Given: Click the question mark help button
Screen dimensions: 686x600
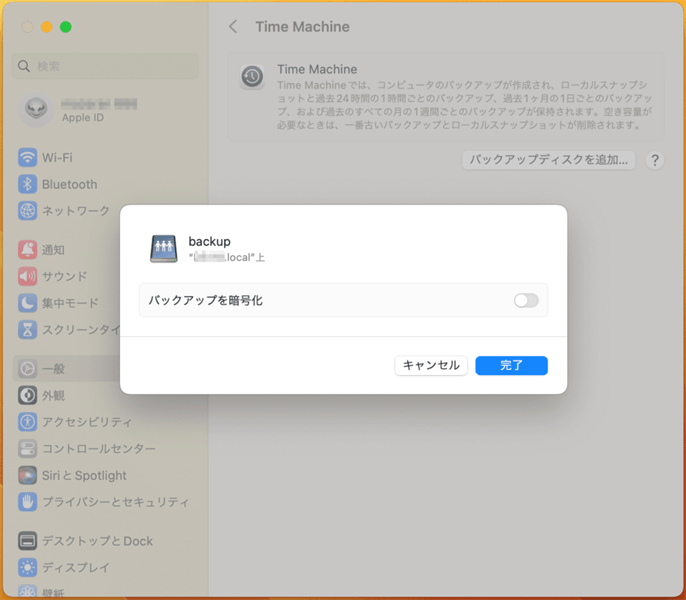Looking at the screenshot, I should point(655,160).
